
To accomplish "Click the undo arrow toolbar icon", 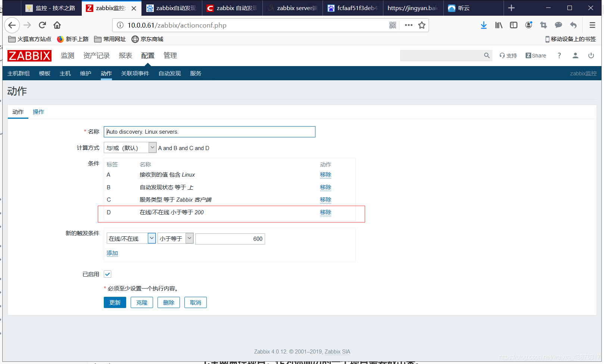I will pos(573,25).
